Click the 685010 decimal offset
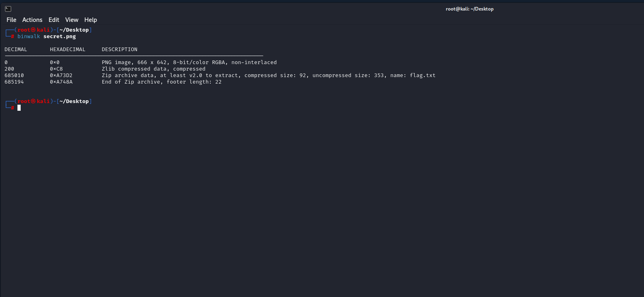644x297 pixels. (14, 75)
